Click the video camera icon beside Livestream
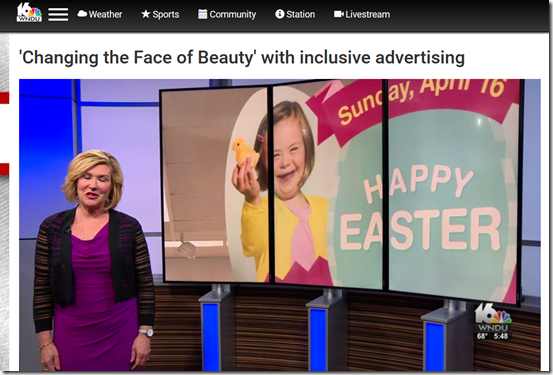This screenshot has width=553, height=375. [x=339, y=14]
